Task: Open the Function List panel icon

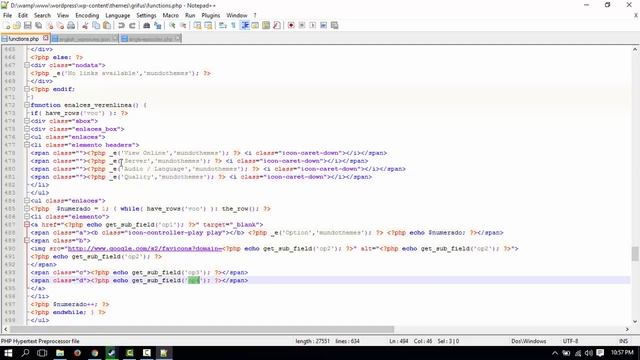Action: [x=276, y=25]
